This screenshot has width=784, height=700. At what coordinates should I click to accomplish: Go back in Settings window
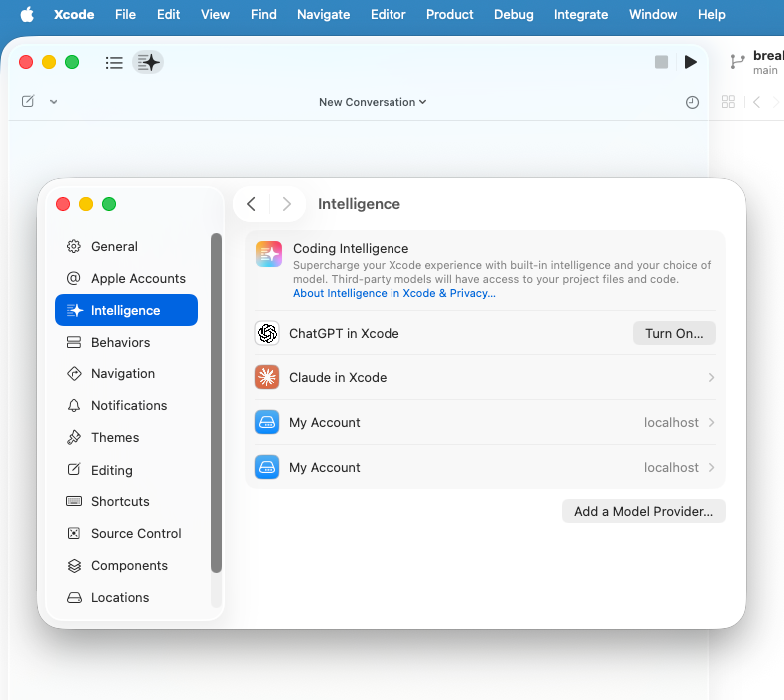251,204
